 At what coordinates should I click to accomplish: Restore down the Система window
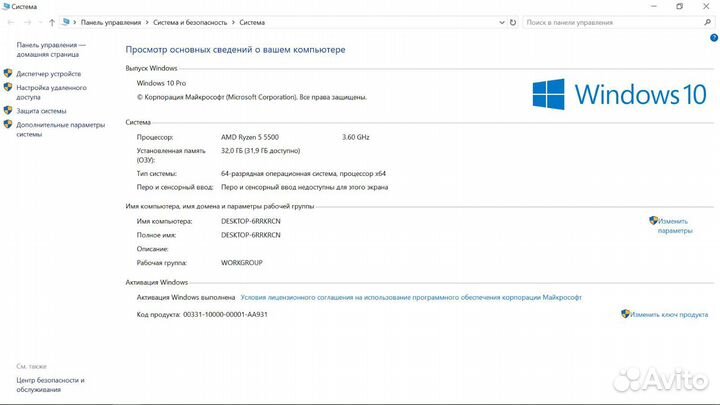tap(680, 6)
